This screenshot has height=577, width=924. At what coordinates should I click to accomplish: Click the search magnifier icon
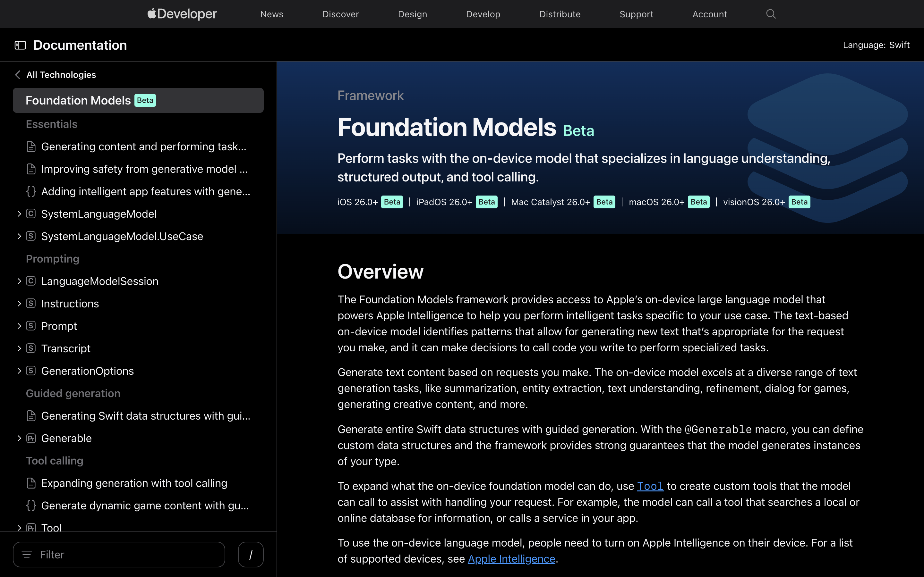(x=771, y=14)
